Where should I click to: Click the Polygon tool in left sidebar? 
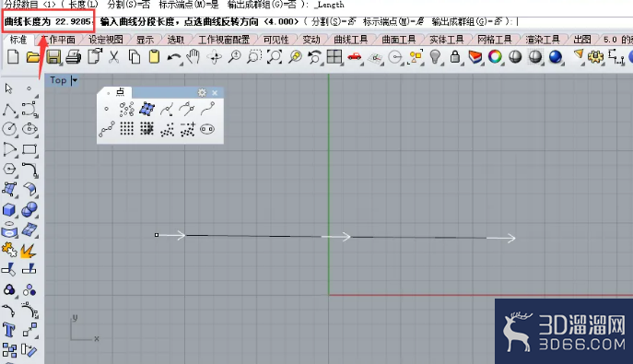click(9, 169)
